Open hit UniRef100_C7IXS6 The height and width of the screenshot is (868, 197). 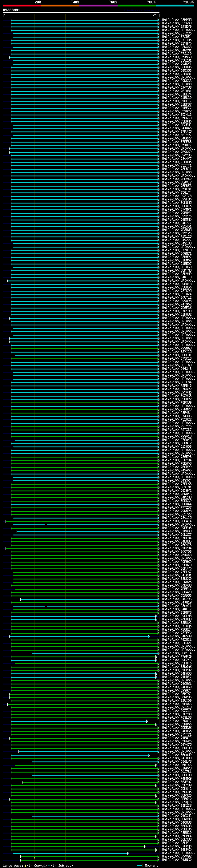pos(177,33)
